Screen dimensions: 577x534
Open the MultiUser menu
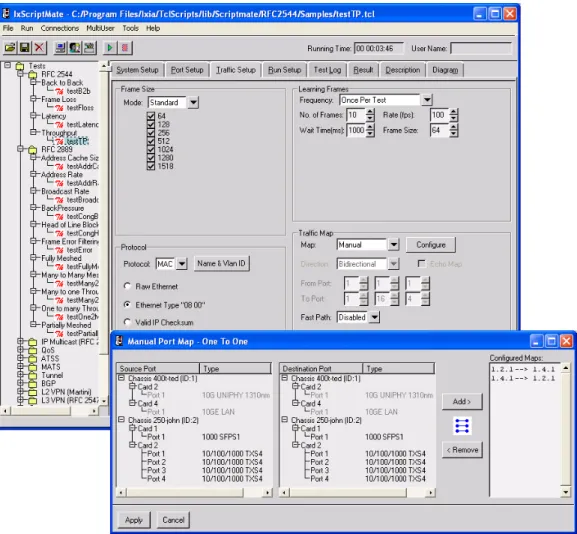tap(100, 28)
